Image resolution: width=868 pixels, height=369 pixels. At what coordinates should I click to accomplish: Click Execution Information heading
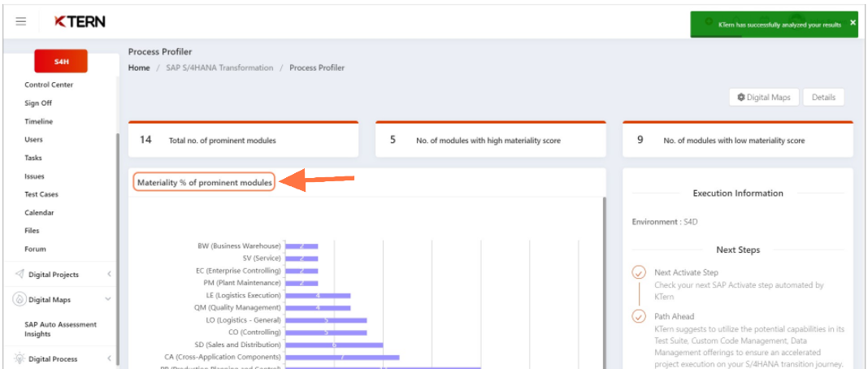(738, 193)
